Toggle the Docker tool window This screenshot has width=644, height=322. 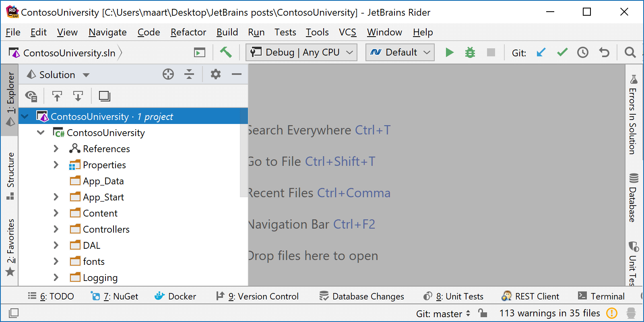click(x=175, y=296)
